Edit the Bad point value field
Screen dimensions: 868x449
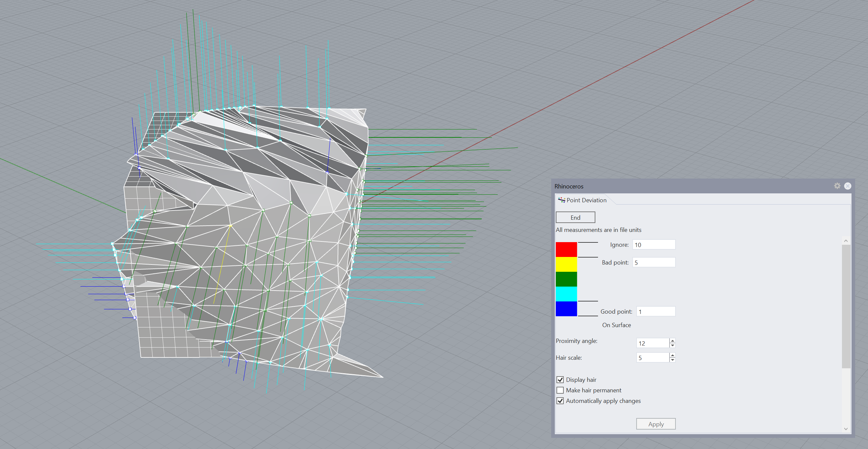coord(654,263)
